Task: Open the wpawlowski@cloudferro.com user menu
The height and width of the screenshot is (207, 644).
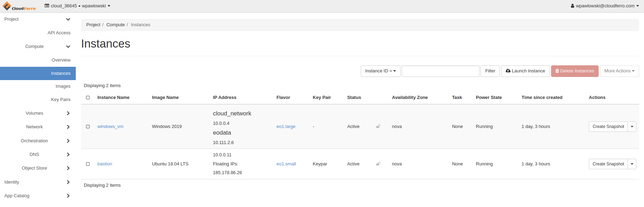Action: coord(605,6)
